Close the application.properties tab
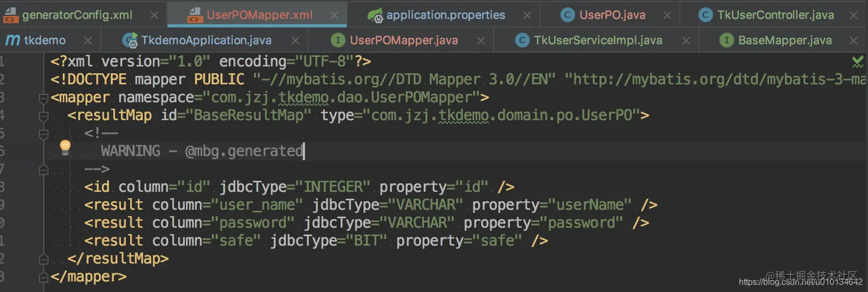Image resolution: width=868 pixels, height=292 pixels. (x=526, y=16)
